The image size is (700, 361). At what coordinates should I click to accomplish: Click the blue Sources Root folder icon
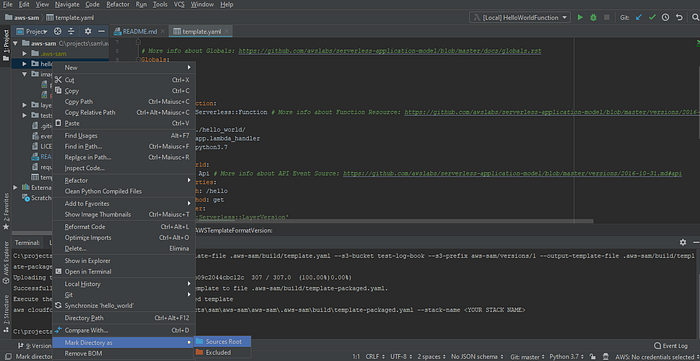click(x=200, y=342)
